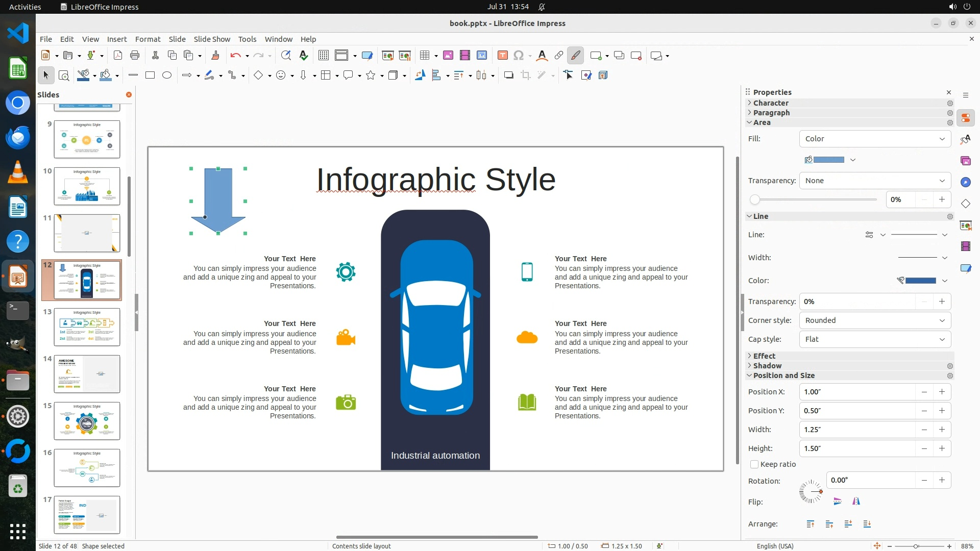Click the blue fill color swatch
This screenshot has width=980, height=551.
828,160
